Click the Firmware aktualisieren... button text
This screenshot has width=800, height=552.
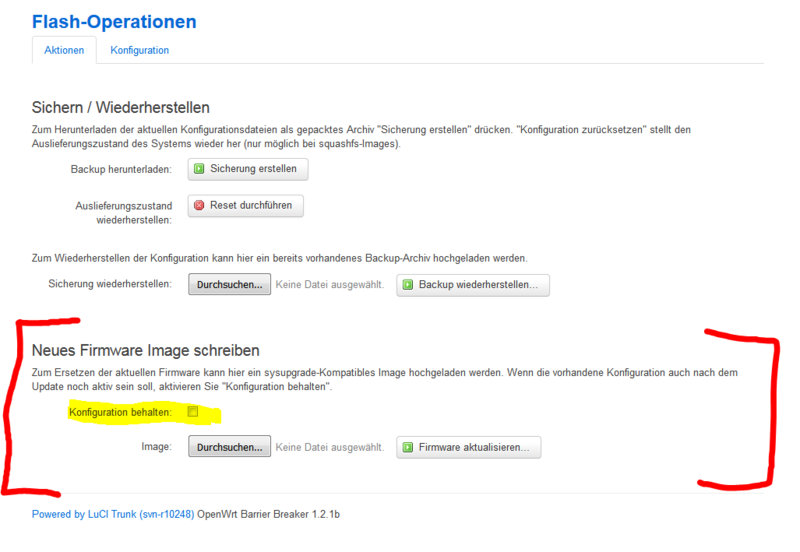pos(474,447)
